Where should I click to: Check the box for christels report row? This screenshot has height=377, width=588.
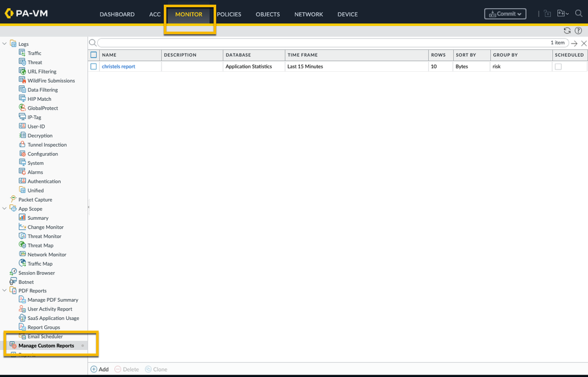pyautogui.click(x=94, y=67)
